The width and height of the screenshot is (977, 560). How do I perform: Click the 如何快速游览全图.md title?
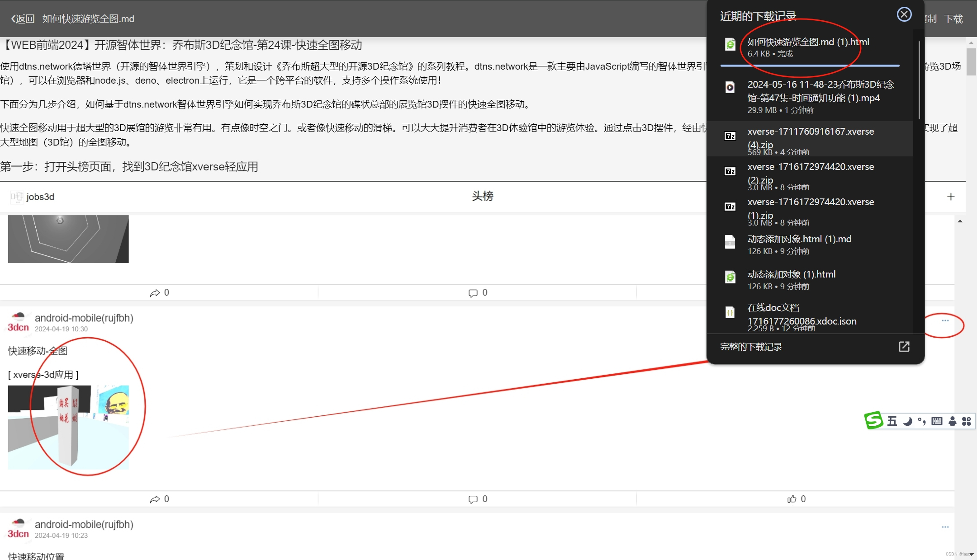[x=88, y=19]
